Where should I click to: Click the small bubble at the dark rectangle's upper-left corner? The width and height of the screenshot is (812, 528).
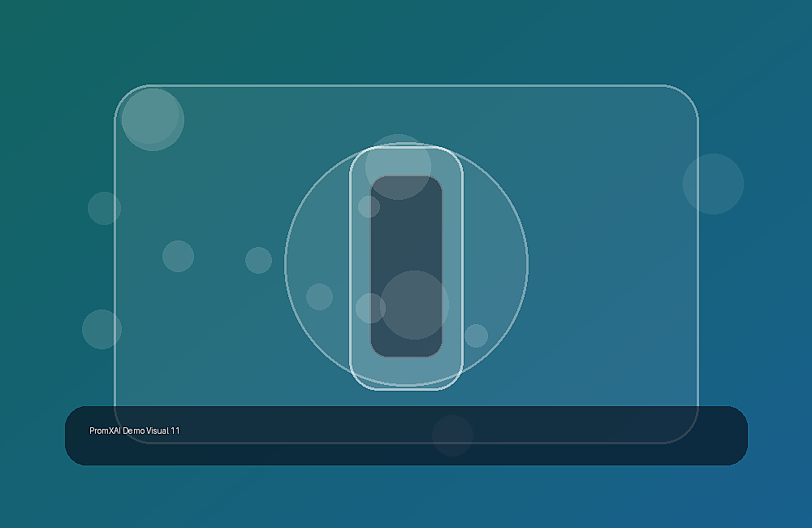coord(369,207)
